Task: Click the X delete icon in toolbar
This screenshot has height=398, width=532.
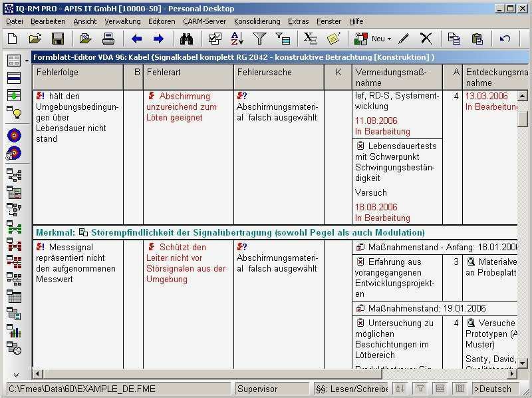Action: click(426, 39)
